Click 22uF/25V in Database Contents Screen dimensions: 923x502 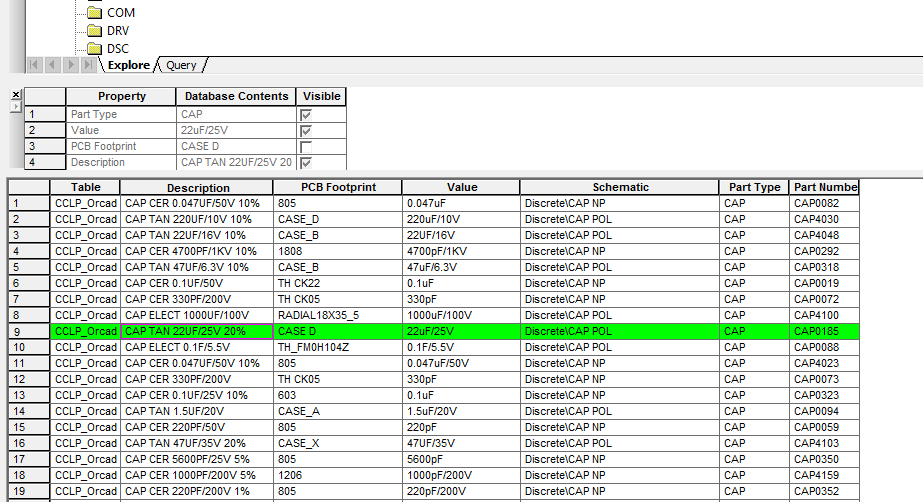236,130
